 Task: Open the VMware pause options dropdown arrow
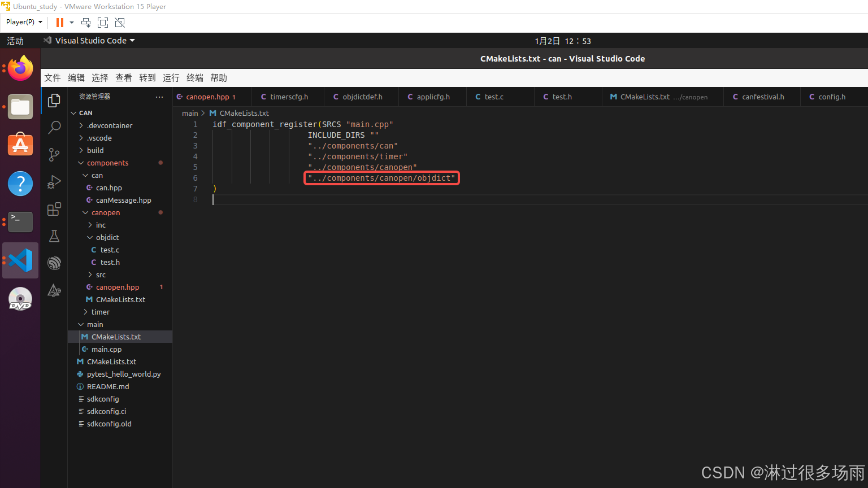72,23
